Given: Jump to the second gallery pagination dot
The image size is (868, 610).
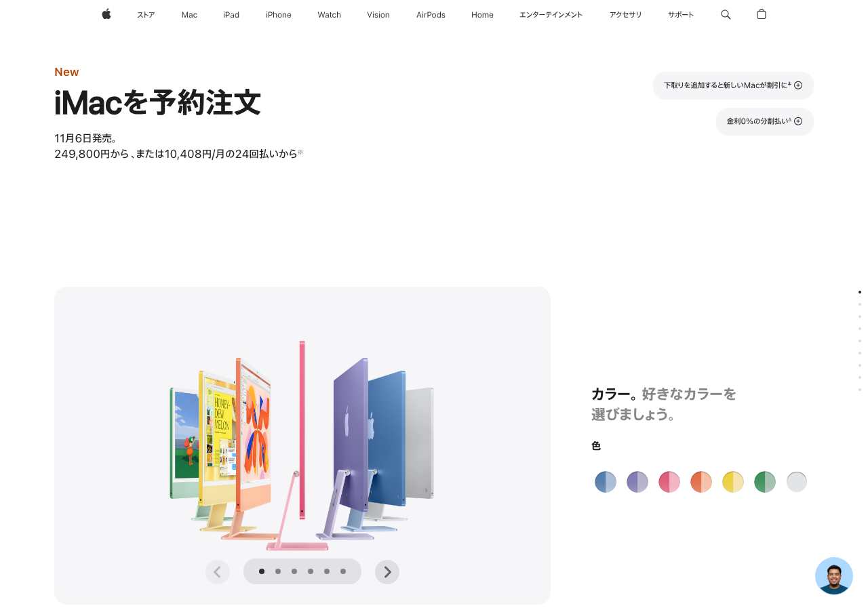Looking at the screenshot, I should [x=278, y=571].
